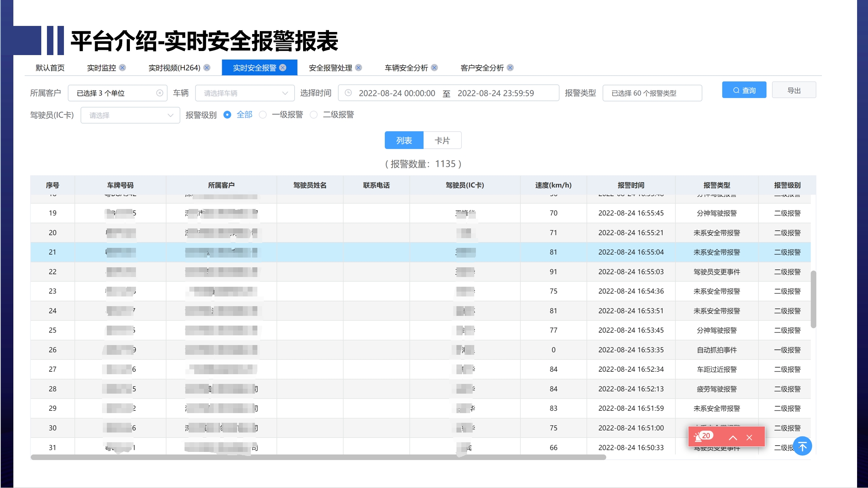Image resolution: width=868 pixels, height=488 pixels.
Task: Expand the red alarm popup with the up chevron
Action: point(733,437)
